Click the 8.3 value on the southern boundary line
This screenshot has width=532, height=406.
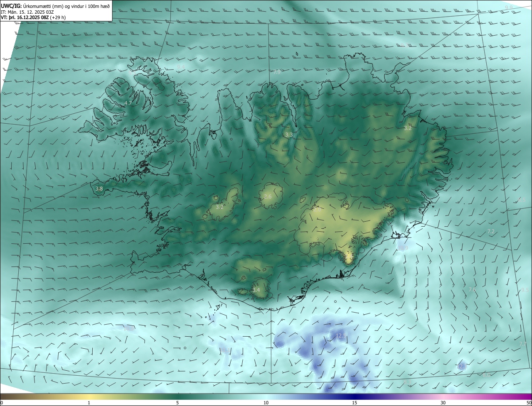pos(407,382)
